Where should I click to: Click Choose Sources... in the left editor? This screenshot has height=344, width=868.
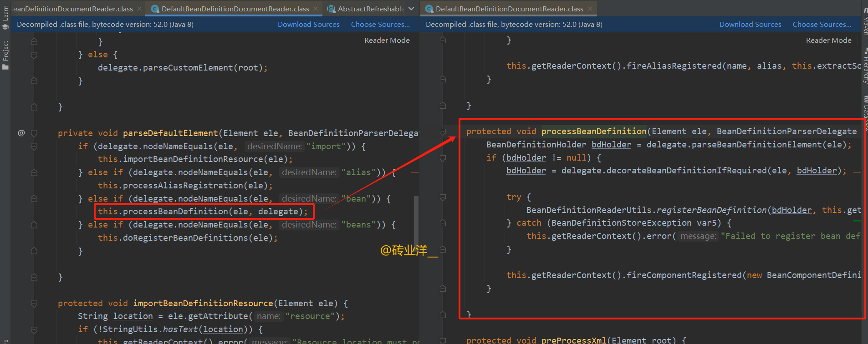[380, 25]
